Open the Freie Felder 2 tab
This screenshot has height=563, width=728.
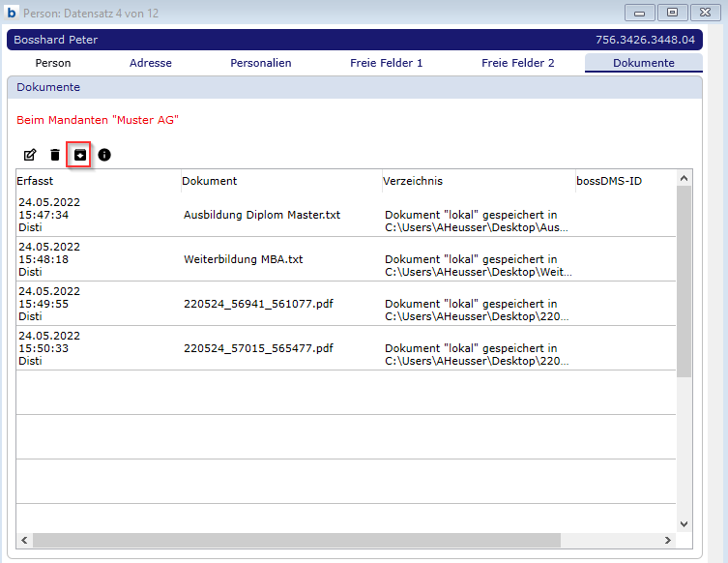(x=517, y=63)
